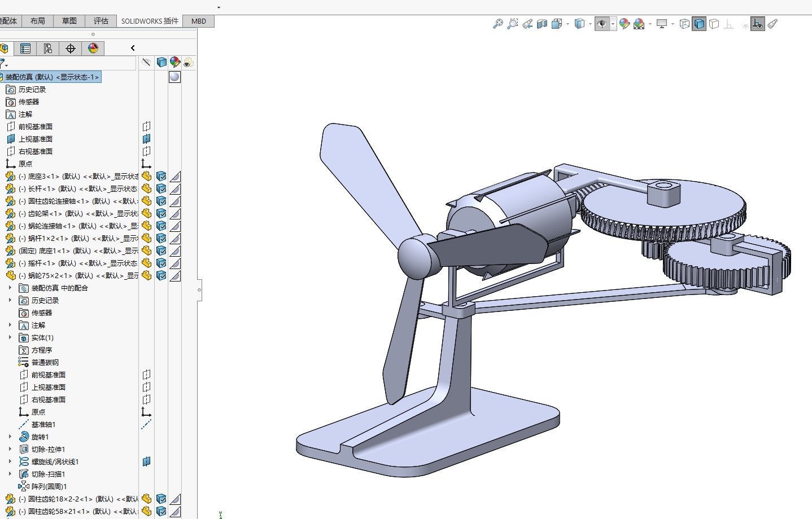This screenshot has width=812, height=519.
Task: Click Zoom to Fit in view toolbar
Action: tap(497, 24)
